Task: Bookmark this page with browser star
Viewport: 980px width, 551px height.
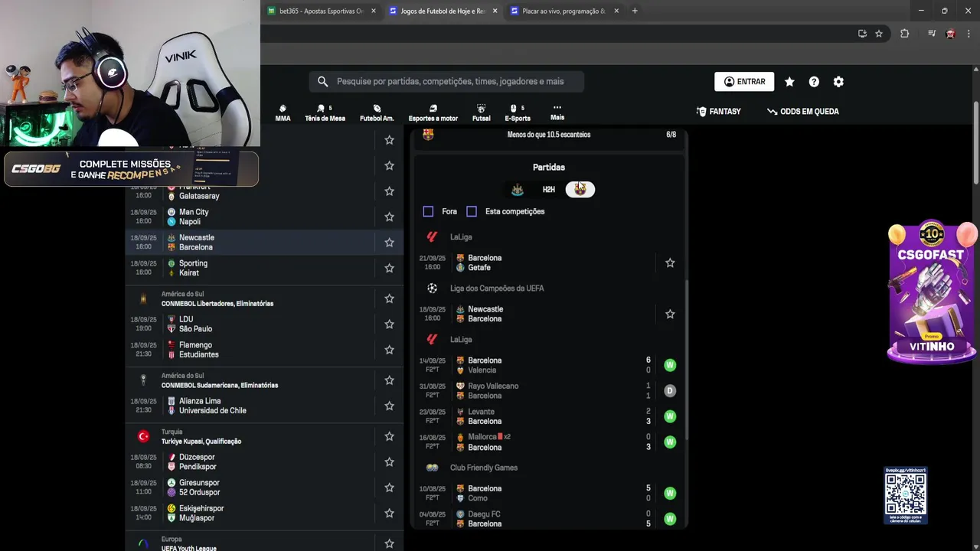Action: click(x=879, y=34)
